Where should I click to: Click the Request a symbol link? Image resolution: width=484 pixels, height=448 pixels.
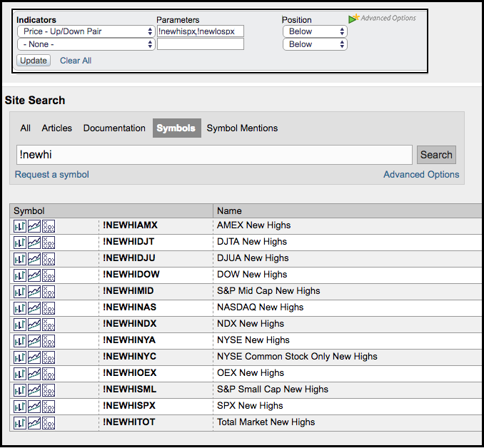click(52, 175)
